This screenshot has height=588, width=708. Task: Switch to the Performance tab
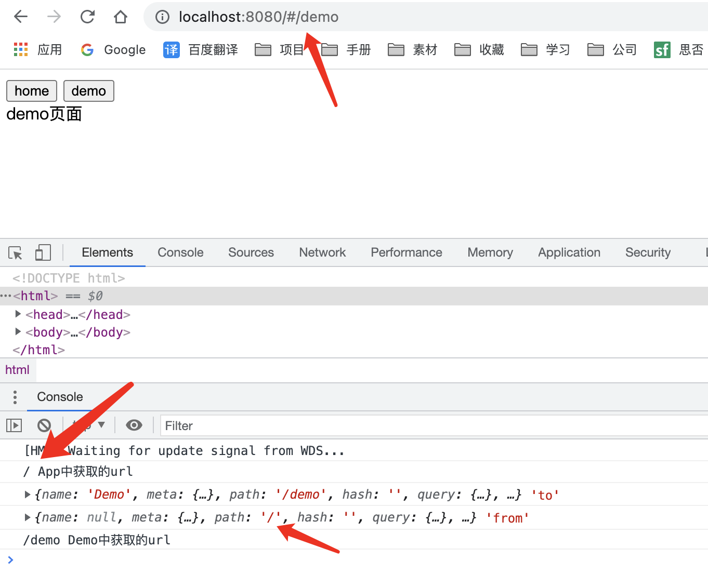[407, 252]
